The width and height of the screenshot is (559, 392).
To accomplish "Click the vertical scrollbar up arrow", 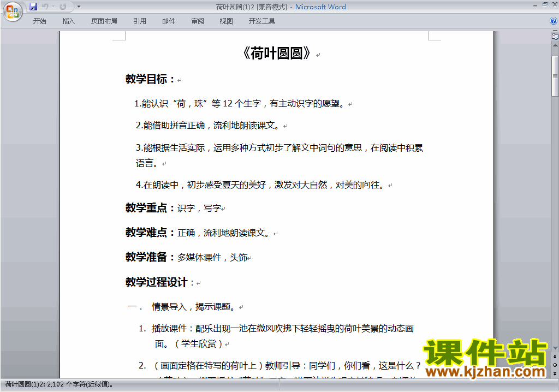I will tap(555, 46).
